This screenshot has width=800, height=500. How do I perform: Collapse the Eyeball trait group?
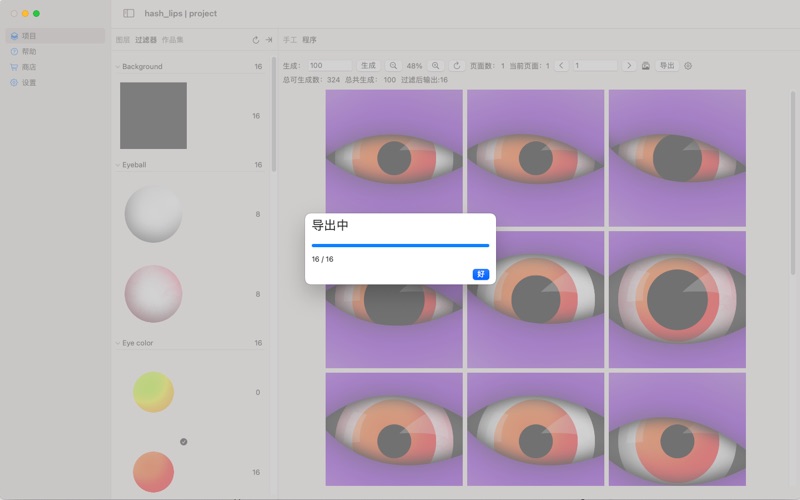117,165
